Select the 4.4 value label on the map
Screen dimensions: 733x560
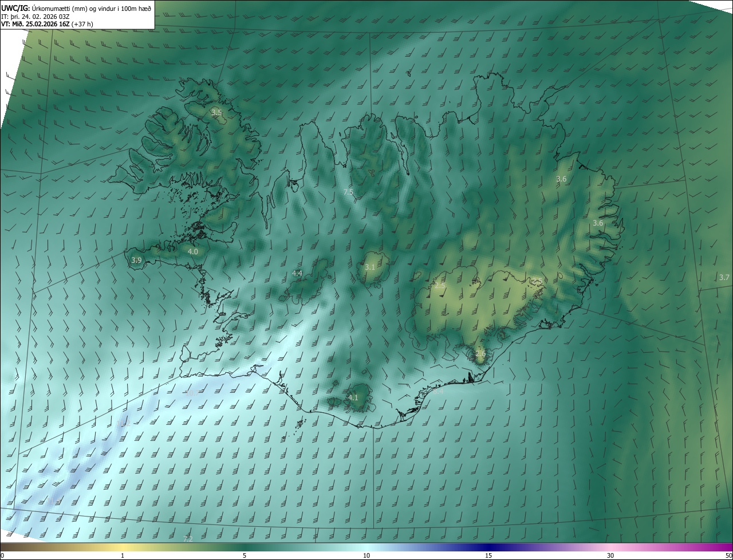pos(297,274)
